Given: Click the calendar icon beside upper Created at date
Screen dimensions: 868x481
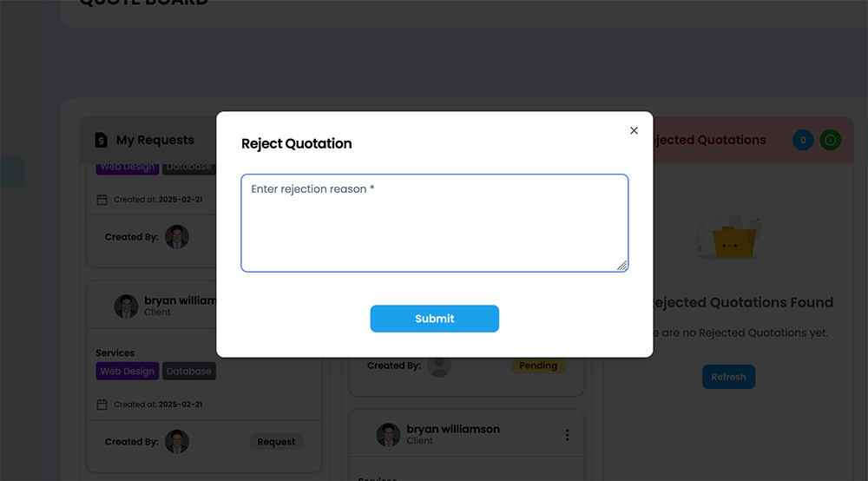Looking at the screenshot, I should coord(102,200).
